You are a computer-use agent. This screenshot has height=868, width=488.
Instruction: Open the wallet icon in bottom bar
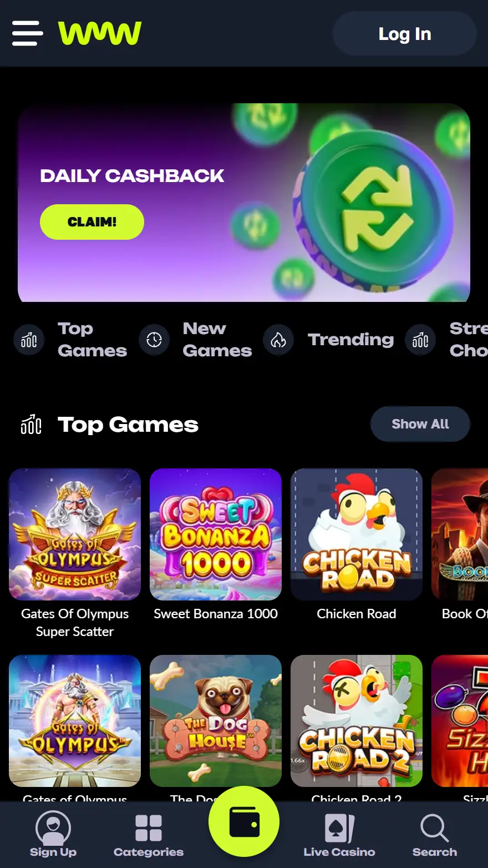pos(244,821)
